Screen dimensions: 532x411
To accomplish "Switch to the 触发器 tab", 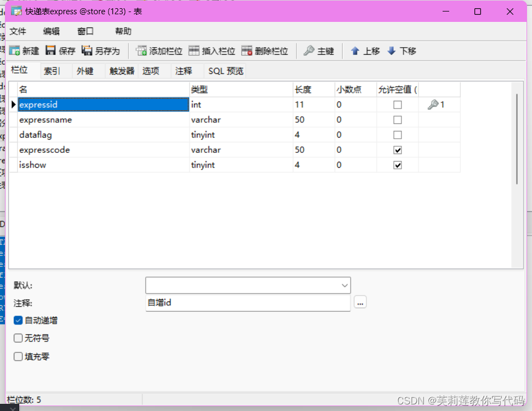I will coord(122,71).
